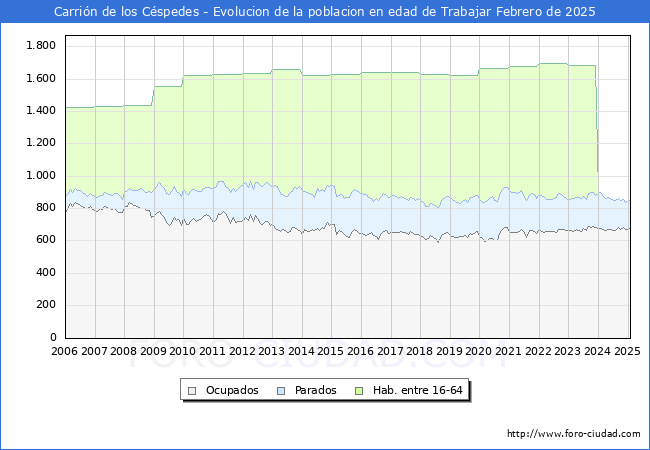The height and width of the screenshot is (450, 650).
Task: Click the 2010 x-axis year label
Action: click(x=183, y=351)
